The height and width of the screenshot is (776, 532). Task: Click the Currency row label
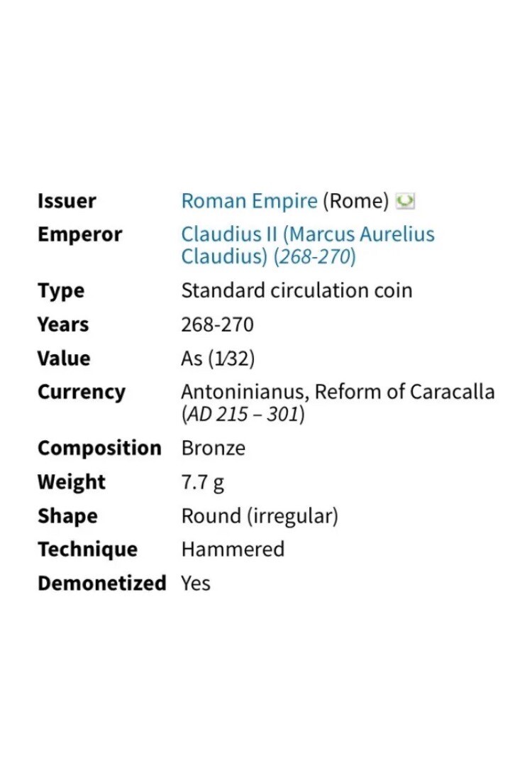coord(81,392)
